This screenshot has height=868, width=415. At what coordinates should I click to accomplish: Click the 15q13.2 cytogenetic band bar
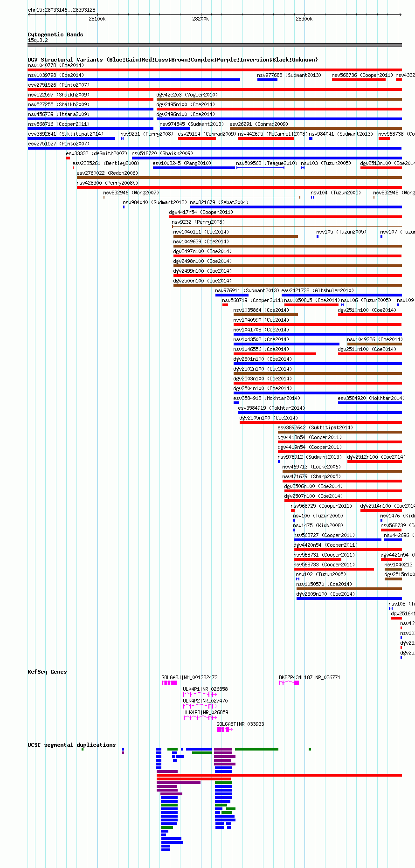(215, 45)
